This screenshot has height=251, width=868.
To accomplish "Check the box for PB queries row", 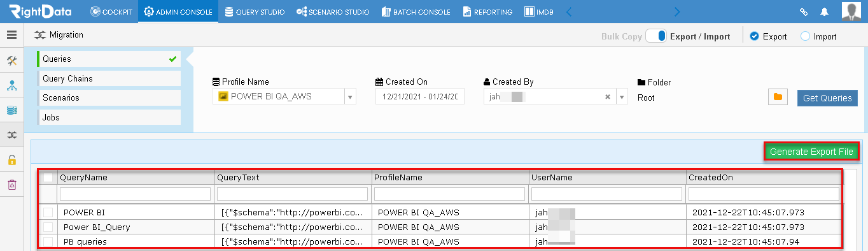I will pyautogui.click(x=48, y=241).
